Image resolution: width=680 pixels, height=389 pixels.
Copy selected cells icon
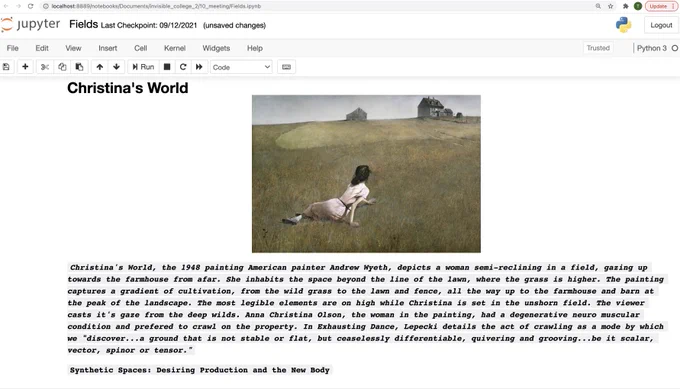62,67
